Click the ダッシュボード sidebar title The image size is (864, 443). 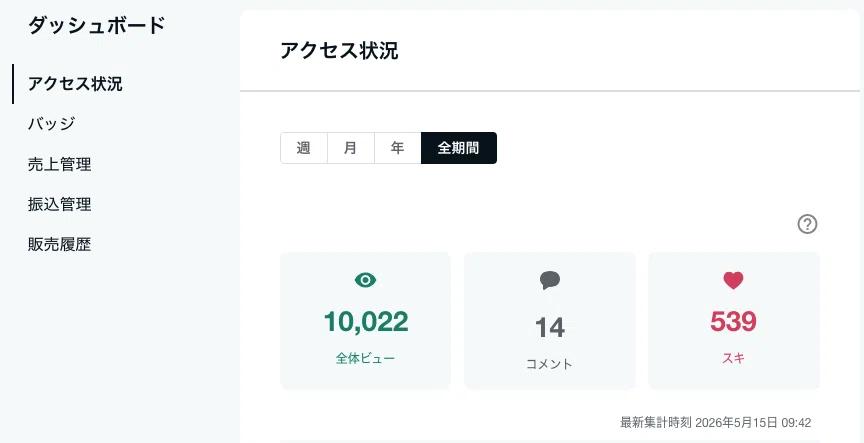pos(96,26)
